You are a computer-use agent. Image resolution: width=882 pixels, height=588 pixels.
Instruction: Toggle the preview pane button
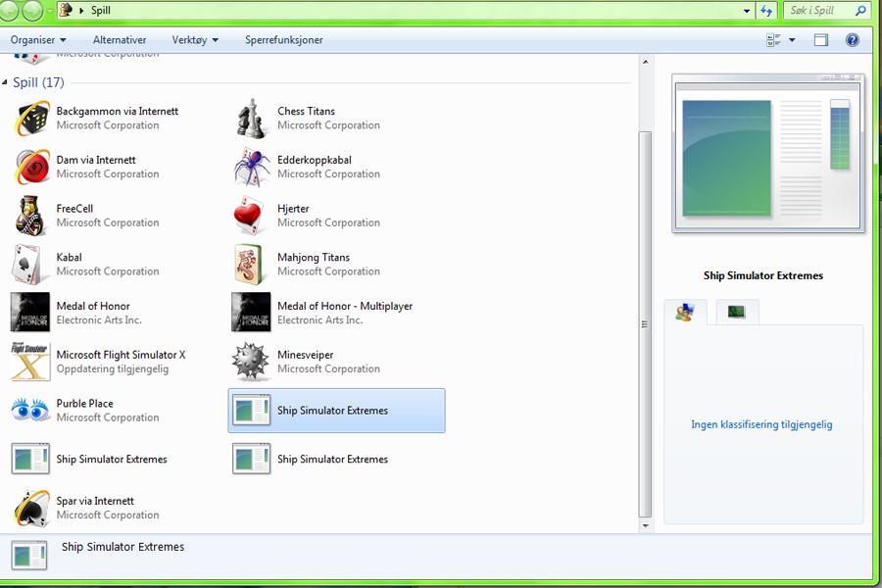click(x=821, y=40)
